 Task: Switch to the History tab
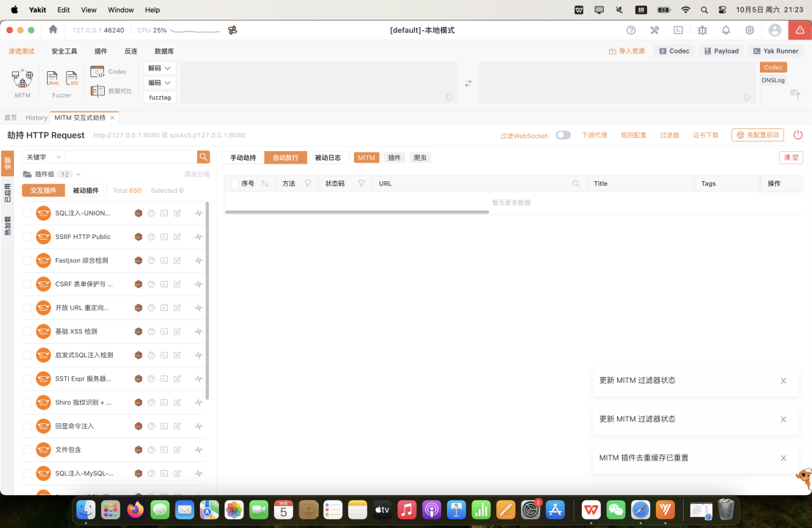36,117
